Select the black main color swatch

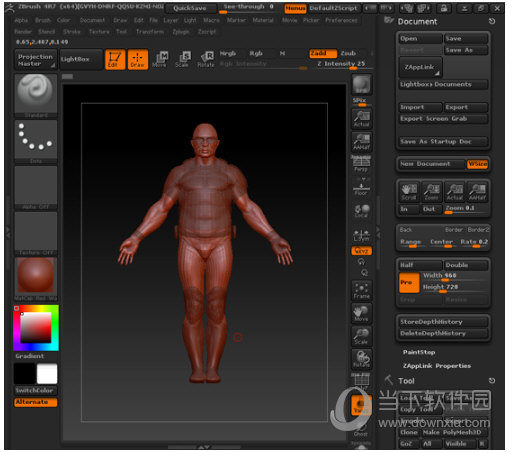click(25, 374)
